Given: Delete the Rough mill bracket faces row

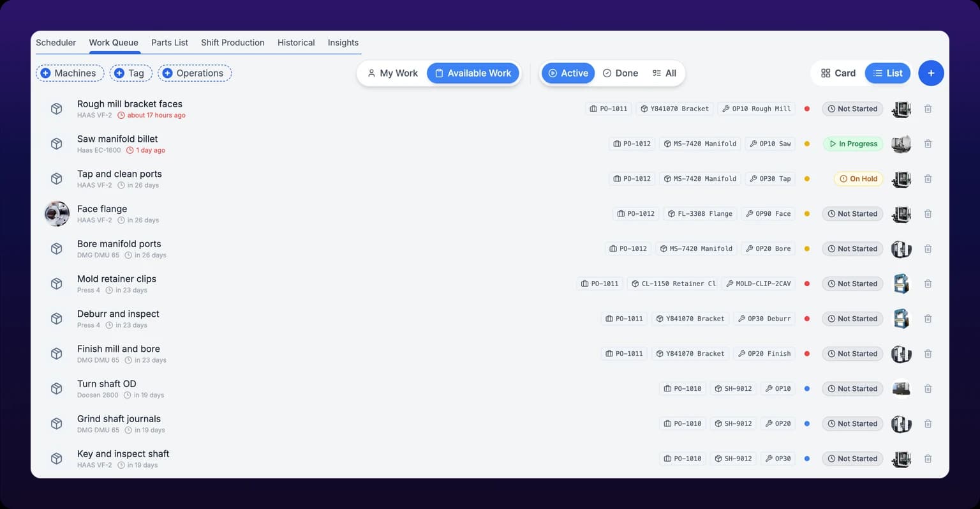Looking at the screenshot, I should click(928, 109).
